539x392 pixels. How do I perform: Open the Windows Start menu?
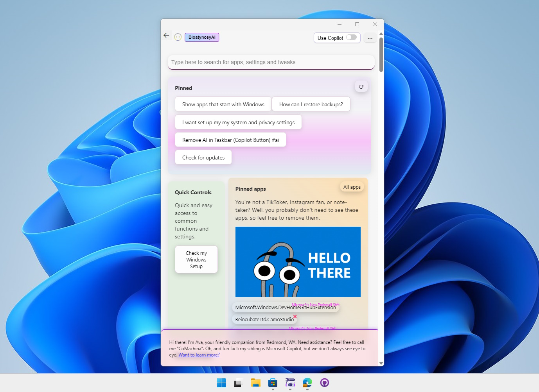point(221,383)
